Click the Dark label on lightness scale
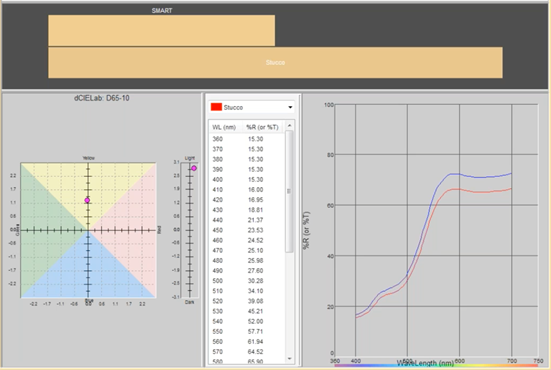Image resolution: width=551 pixels, height=370 pixels. click(189, 302)
